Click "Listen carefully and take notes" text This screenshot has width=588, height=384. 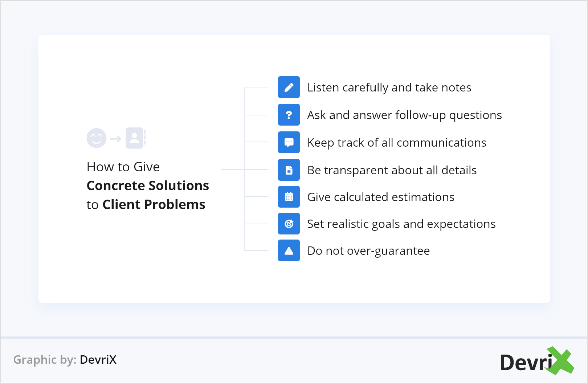click(389, 87)
